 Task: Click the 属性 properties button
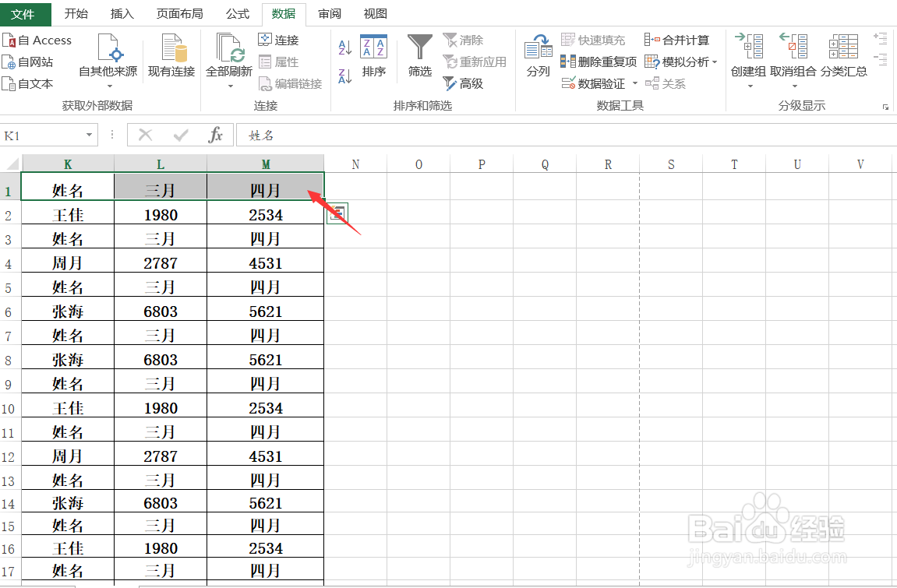coord(278,62)
